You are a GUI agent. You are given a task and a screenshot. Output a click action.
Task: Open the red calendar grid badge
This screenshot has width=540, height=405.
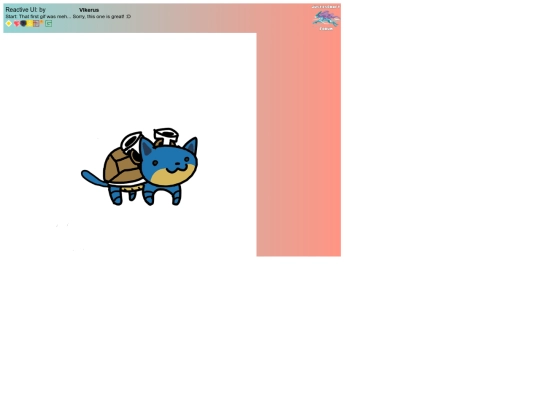coord(36,23)
